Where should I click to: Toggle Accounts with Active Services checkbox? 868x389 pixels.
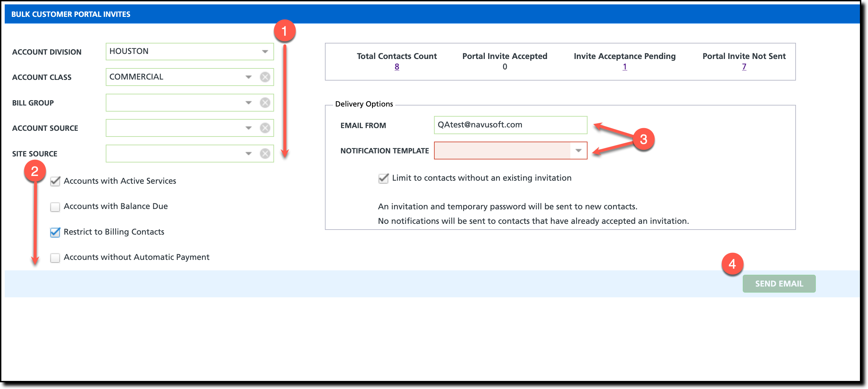pyautogui.click(x=55, y=181)
